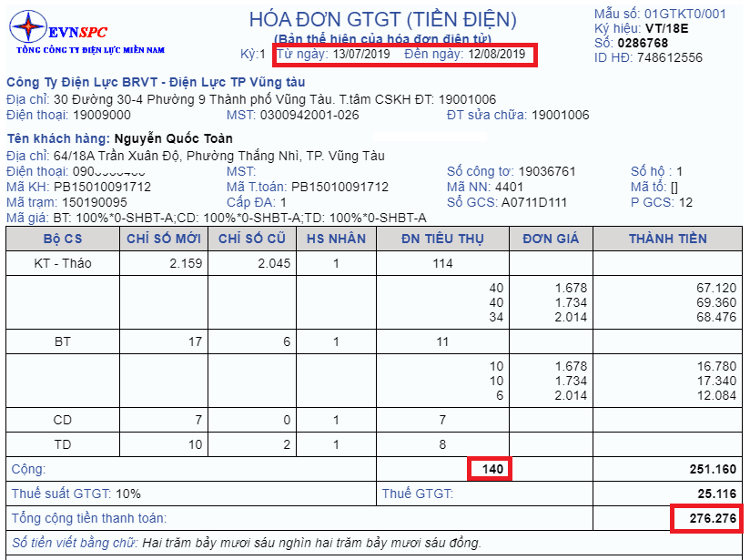Click the Thuế suất GTGT 10% cell
The width and height of the screenshot is (750, 560).
191,494
